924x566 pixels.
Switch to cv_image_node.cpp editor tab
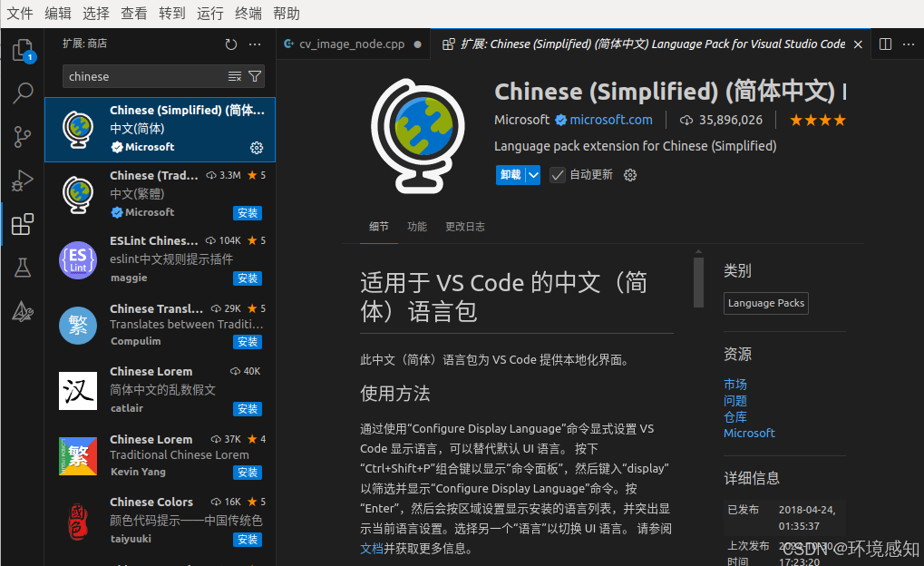353,44
